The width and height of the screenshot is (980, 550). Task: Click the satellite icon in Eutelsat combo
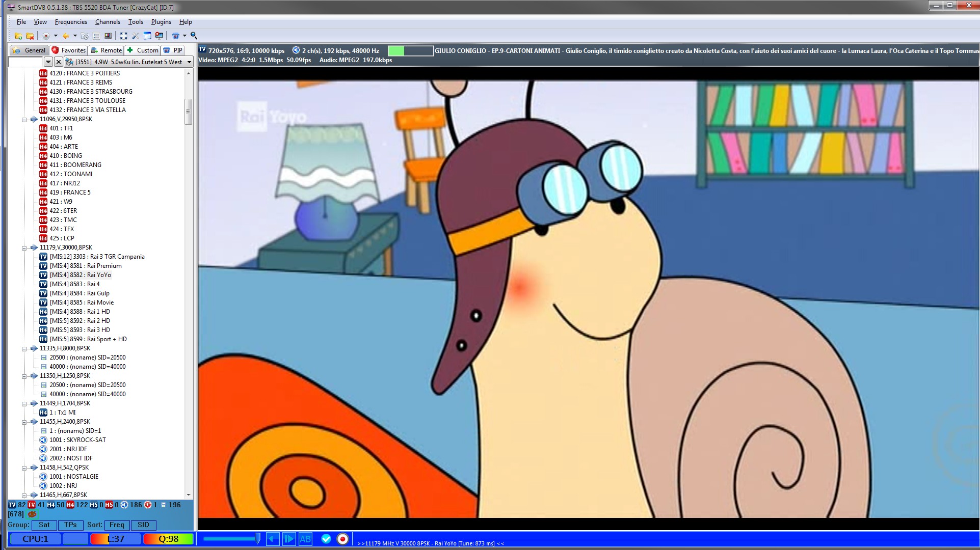pos(69,62)
